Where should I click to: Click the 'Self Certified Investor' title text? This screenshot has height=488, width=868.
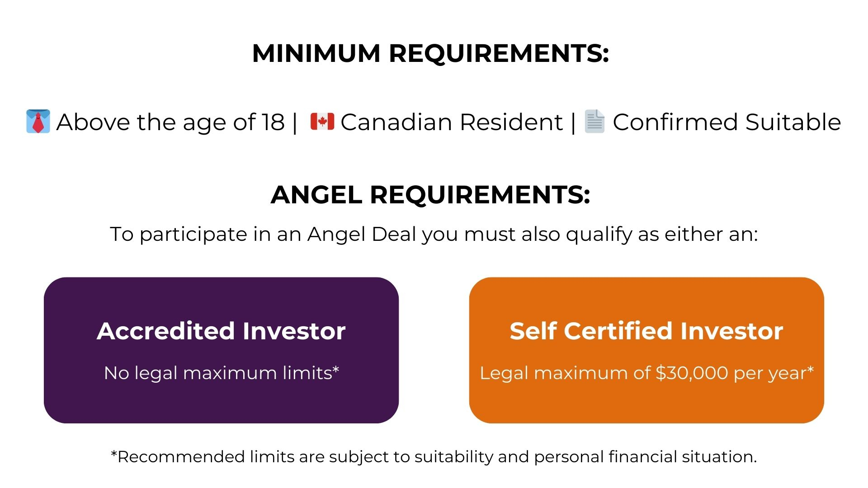[x=646, y=331]
